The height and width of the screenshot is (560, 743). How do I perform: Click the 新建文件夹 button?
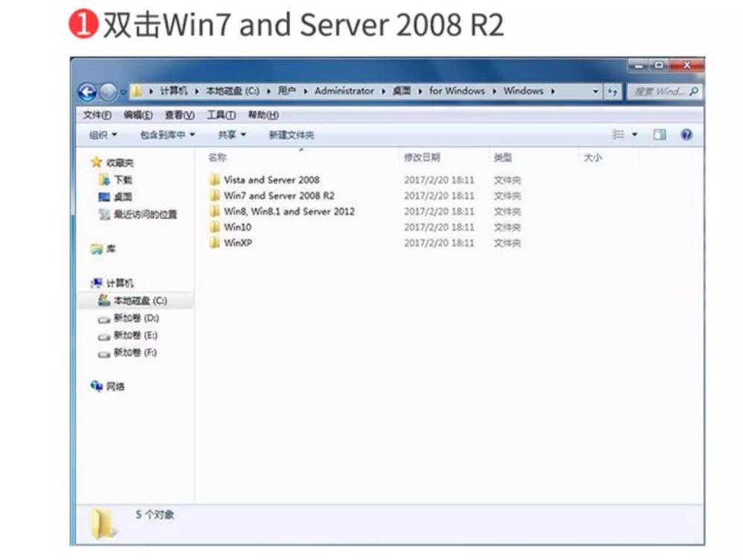(292, 135)
